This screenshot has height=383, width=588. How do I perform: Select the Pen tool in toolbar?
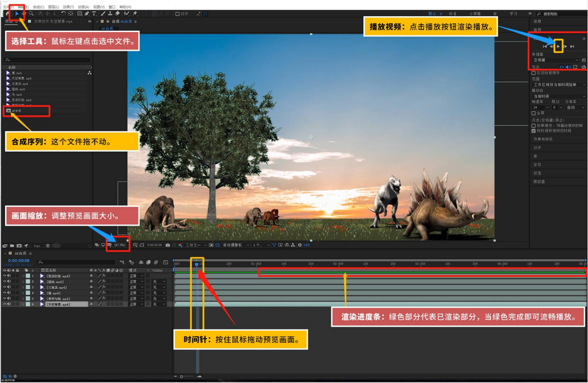pos(87,14)
